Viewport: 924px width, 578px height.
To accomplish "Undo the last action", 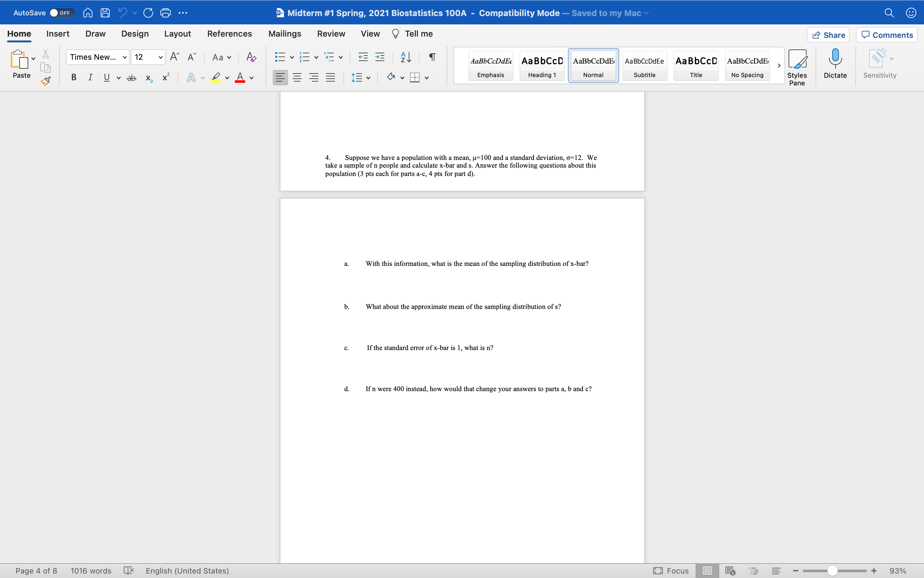I will click(x=123, y=13).
